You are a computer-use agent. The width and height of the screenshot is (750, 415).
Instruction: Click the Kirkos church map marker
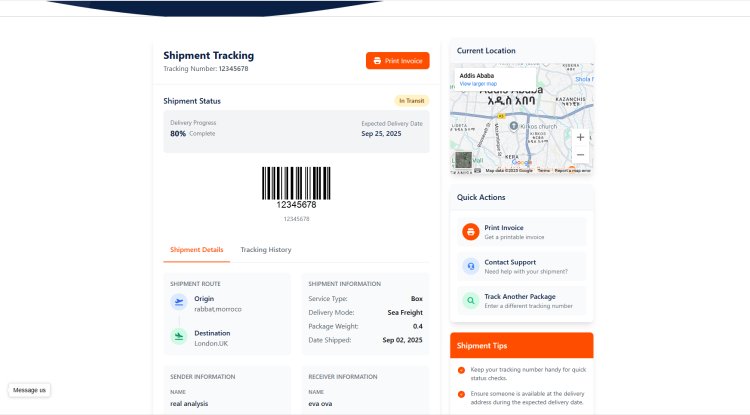point(514,126)
